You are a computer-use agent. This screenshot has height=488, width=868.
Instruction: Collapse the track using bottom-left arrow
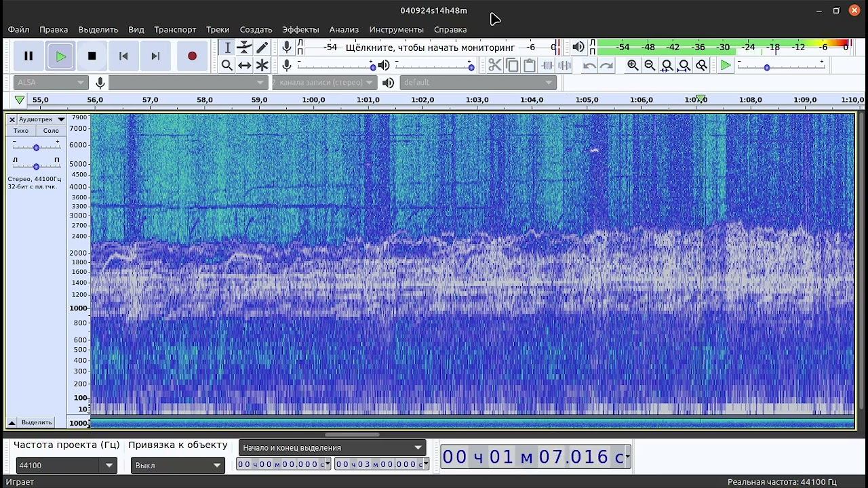(x=12, y=422)
